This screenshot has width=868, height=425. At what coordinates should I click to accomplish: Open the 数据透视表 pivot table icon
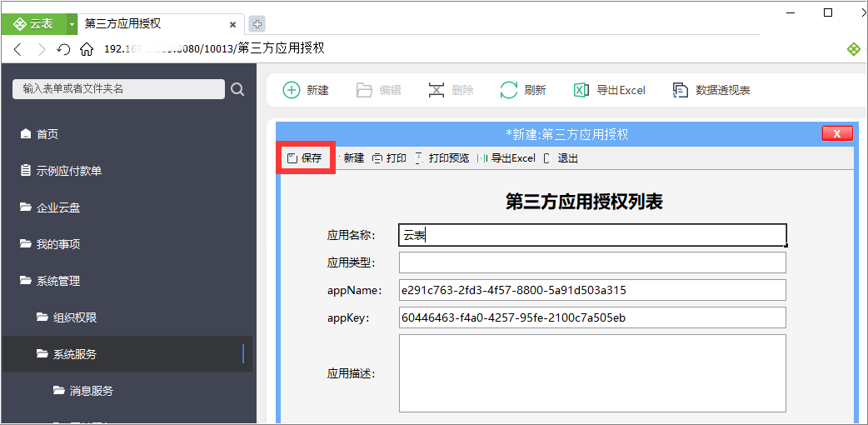[681, 90]
